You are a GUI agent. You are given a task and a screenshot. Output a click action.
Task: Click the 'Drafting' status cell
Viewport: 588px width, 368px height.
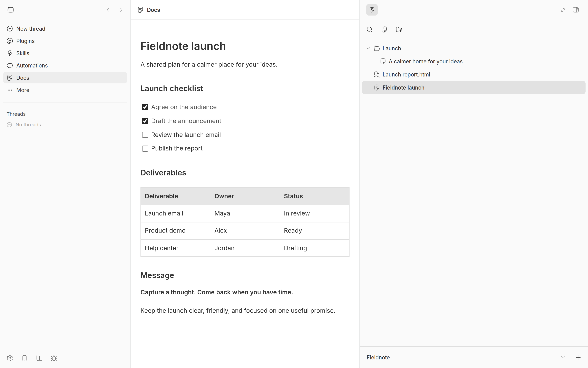[x=314, y=248]
